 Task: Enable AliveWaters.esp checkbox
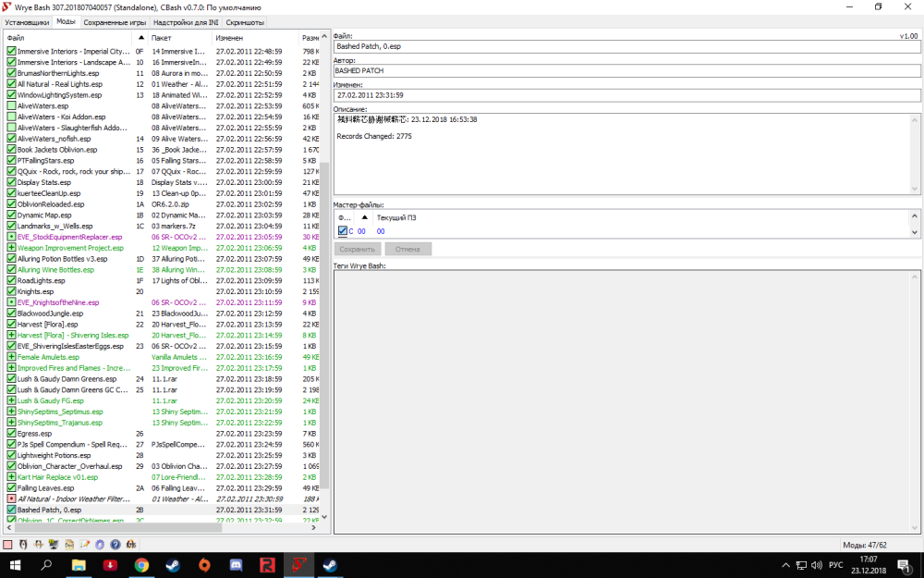11,105
